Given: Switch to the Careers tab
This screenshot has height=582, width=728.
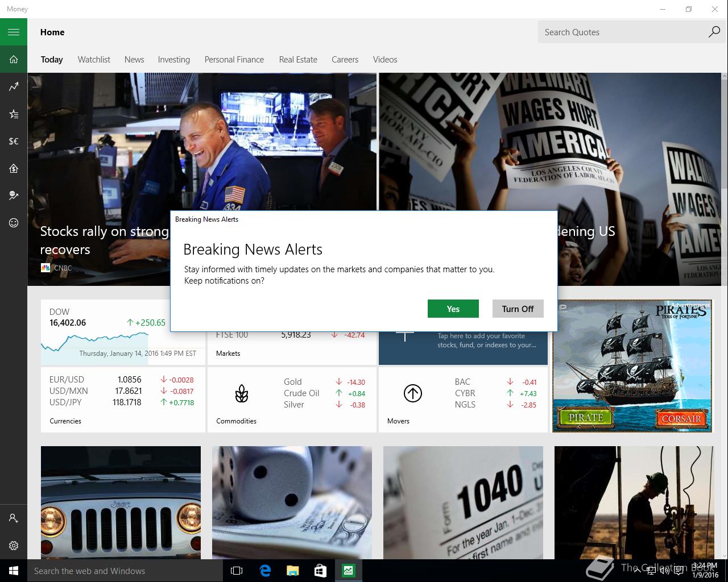Looking at the screenshot, I should pyautogui.click(x=345, y=60).
